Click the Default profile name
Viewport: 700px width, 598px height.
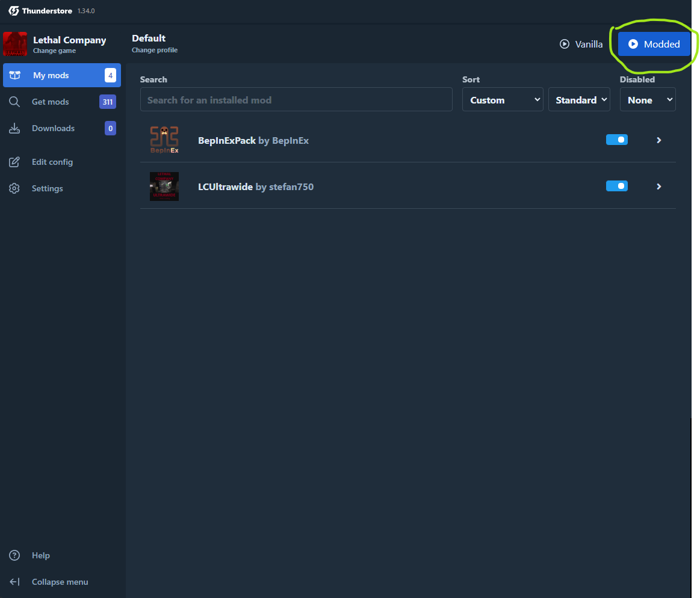coord(149,39)
